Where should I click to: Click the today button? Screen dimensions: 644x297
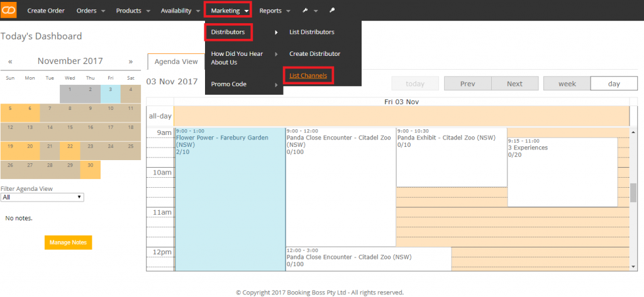415,84
